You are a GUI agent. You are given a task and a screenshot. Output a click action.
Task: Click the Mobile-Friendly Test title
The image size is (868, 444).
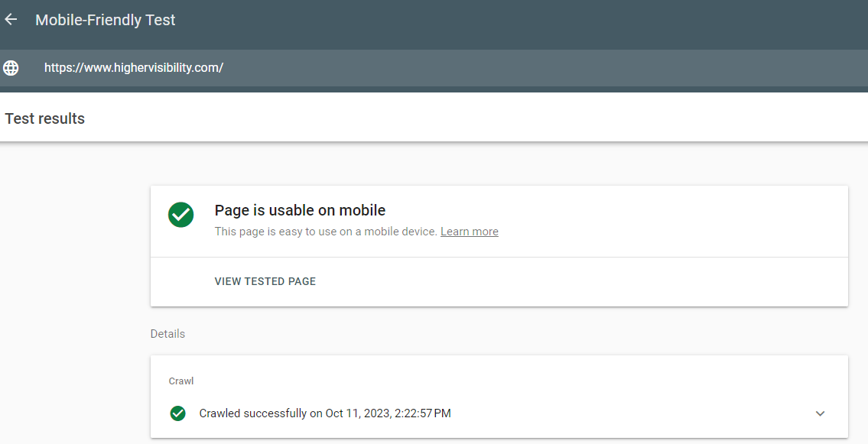coord(105,20)
